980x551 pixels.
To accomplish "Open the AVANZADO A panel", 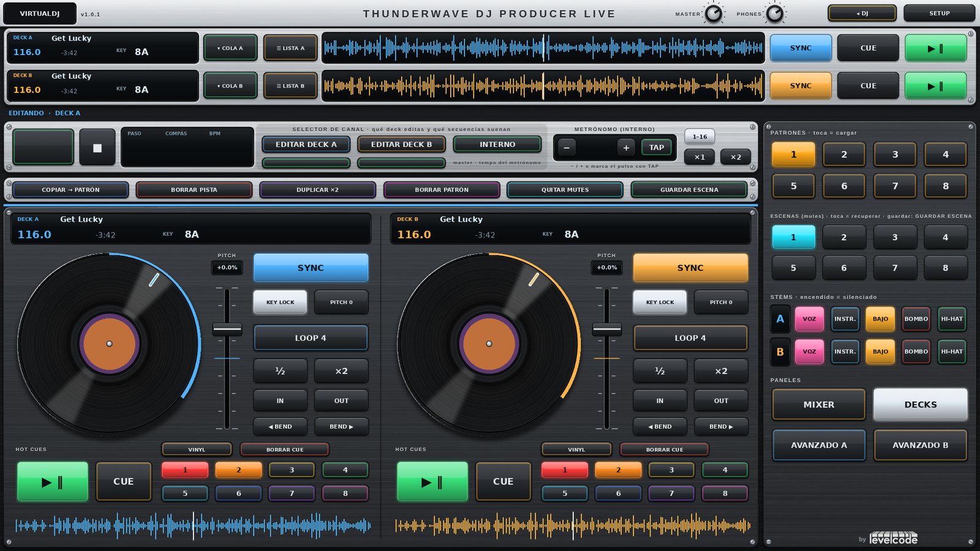I will click(x=819, y=445).
